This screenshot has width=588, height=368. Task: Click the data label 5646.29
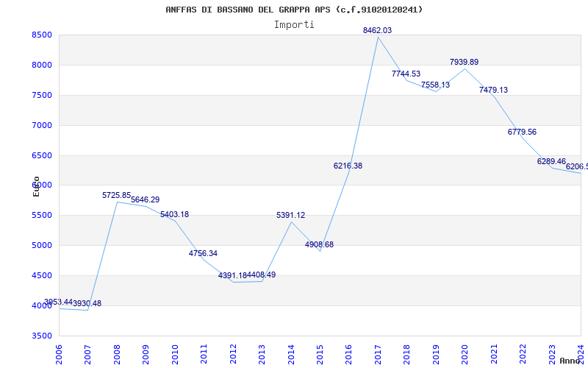click(x=145, y=199)
